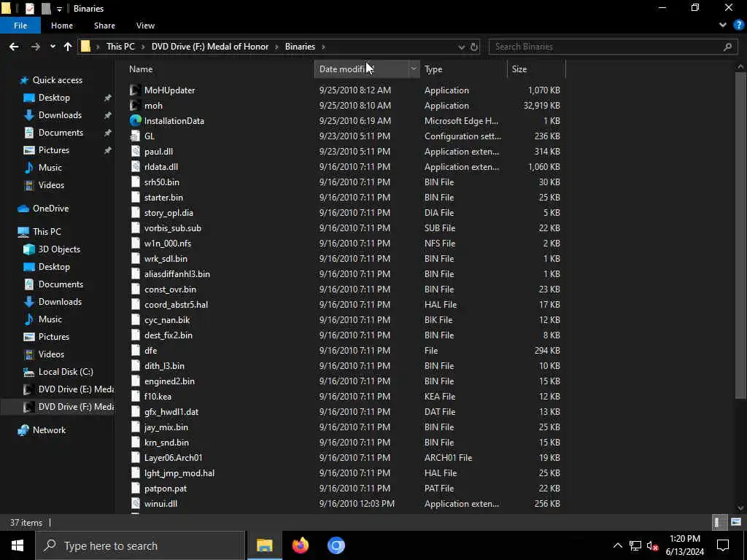Open OneDrive in navigation pane
The height and width of the screenshot is (560, 747).
(x=50, y=209)
